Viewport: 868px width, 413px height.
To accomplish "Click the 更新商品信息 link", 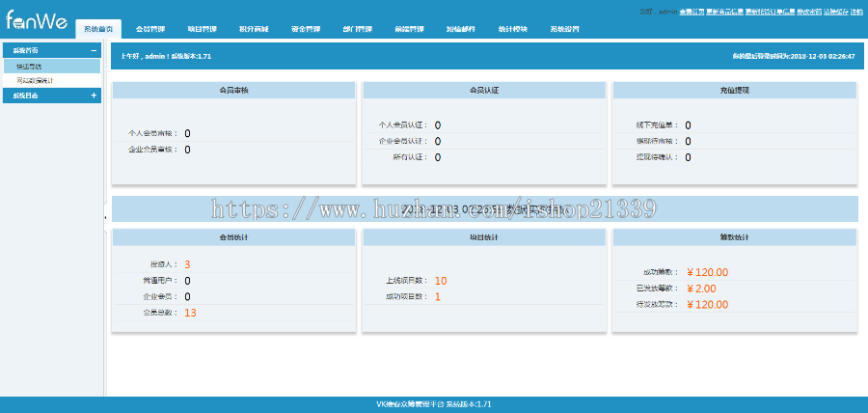I will (724, 11).
